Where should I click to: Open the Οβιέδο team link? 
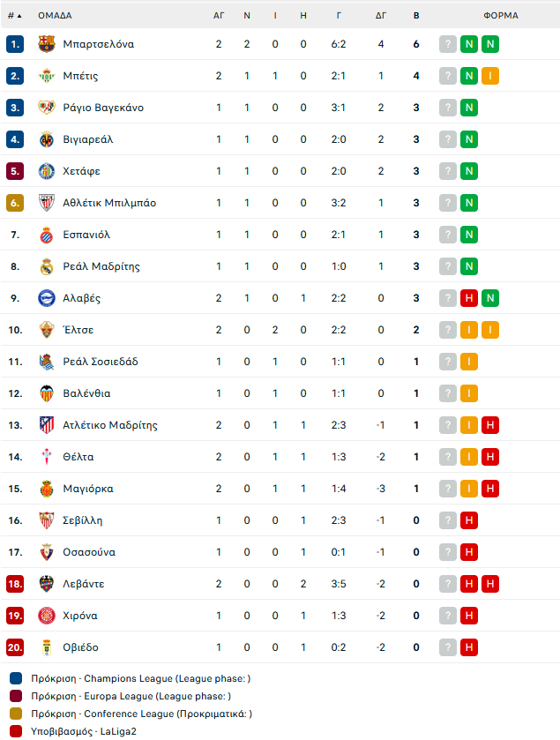[x=80, y=647]
